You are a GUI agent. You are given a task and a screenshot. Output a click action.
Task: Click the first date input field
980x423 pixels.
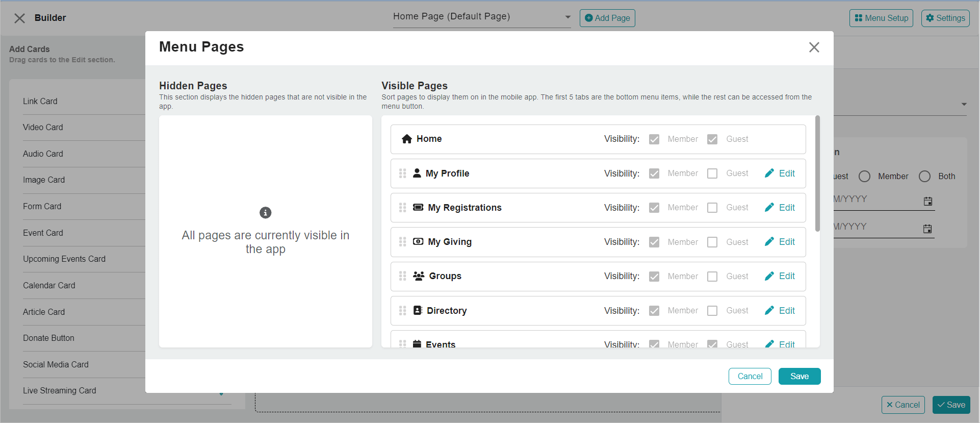point(885,200)
